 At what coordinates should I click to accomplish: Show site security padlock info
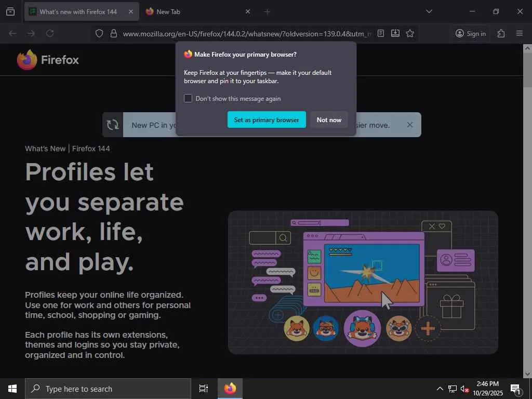tap(114, 33)
